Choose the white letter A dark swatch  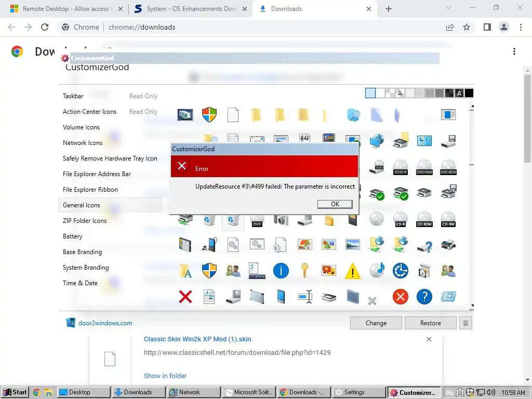click(459, 93)
